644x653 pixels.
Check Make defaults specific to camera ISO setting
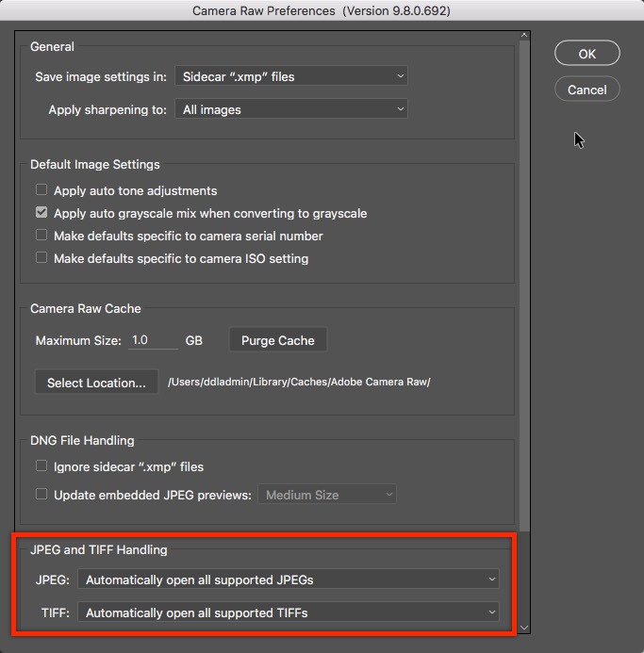tap(41, 258)
